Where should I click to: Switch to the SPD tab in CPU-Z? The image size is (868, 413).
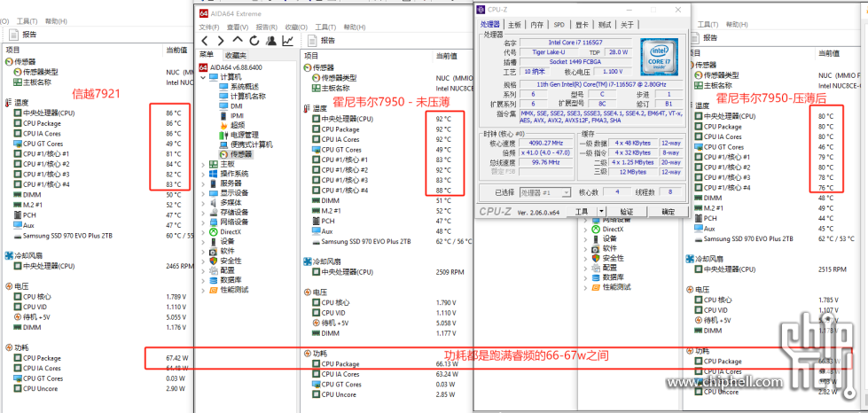[x=559, y=25]
